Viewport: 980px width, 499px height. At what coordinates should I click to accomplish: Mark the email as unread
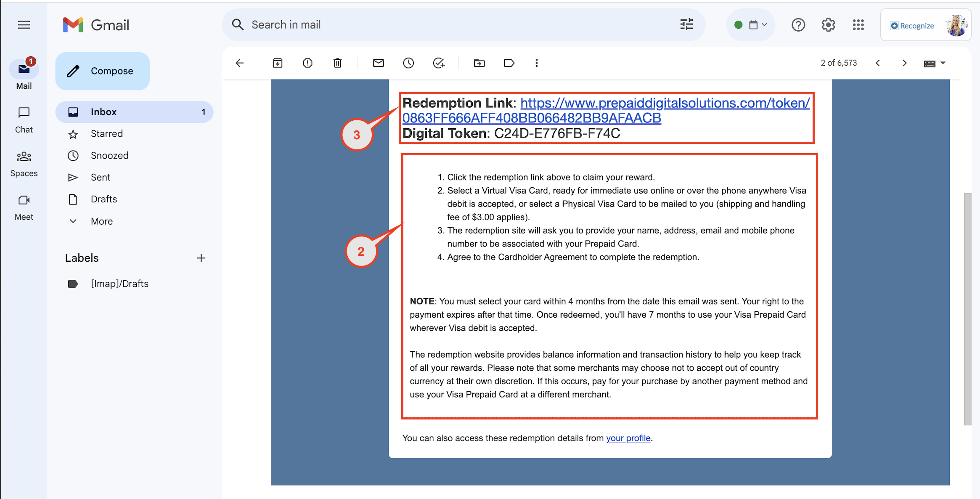pyautogui.click(x=379, y=63)
